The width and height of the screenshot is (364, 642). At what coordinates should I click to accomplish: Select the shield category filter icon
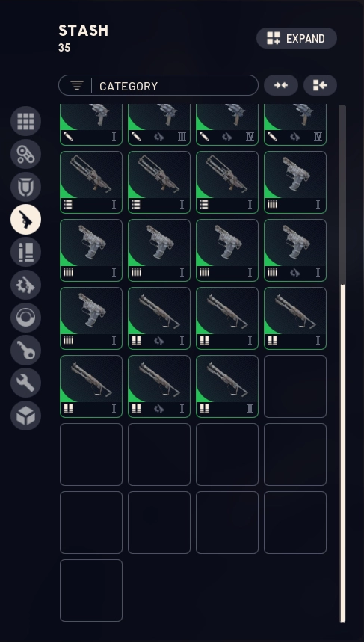coord(26,187)
